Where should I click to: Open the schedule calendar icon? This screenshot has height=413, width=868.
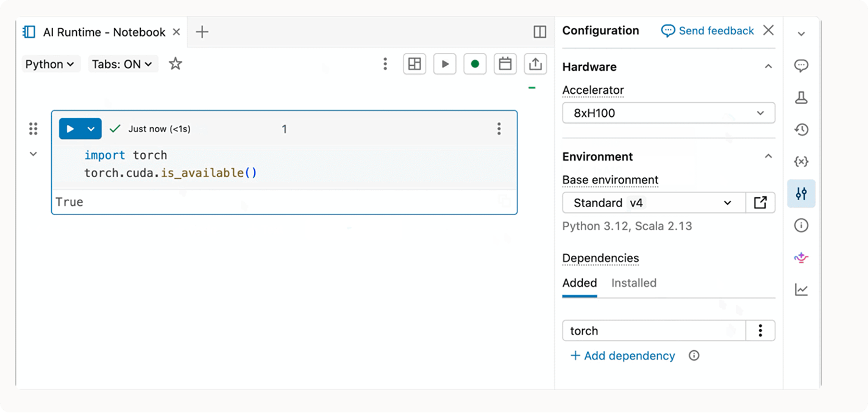pos(505,64)
